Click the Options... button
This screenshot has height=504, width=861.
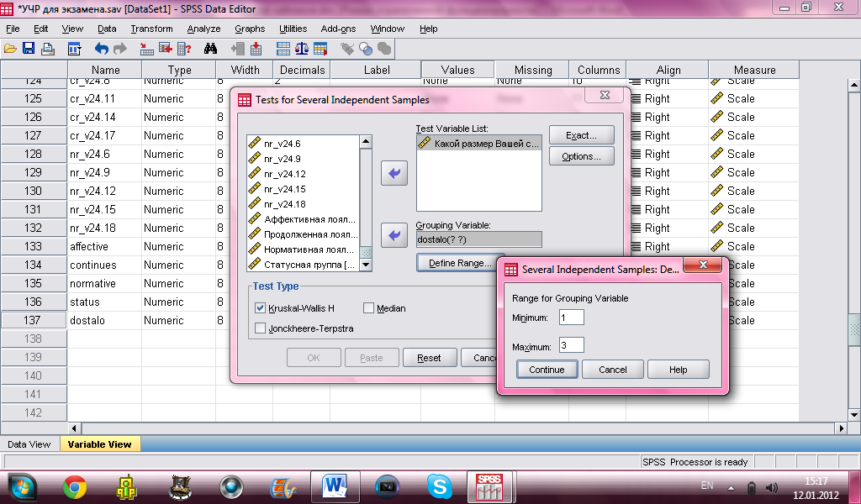pos(582,156)
